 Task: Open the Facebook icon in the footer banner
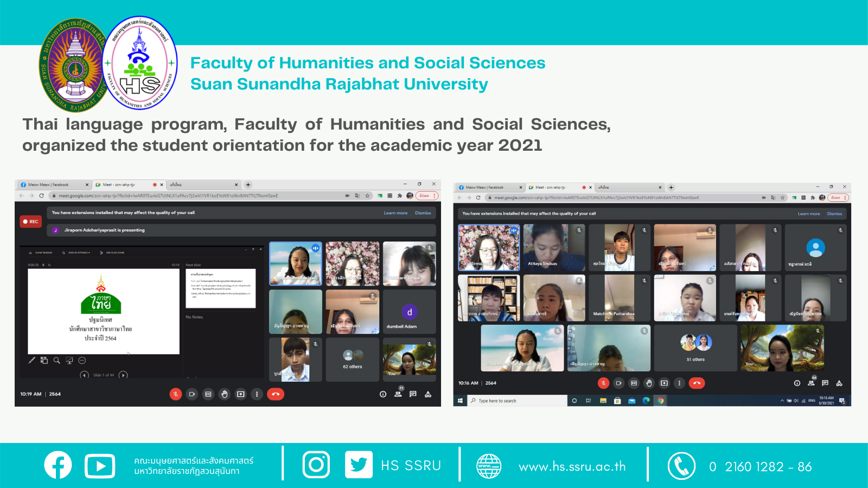(58, 465)
